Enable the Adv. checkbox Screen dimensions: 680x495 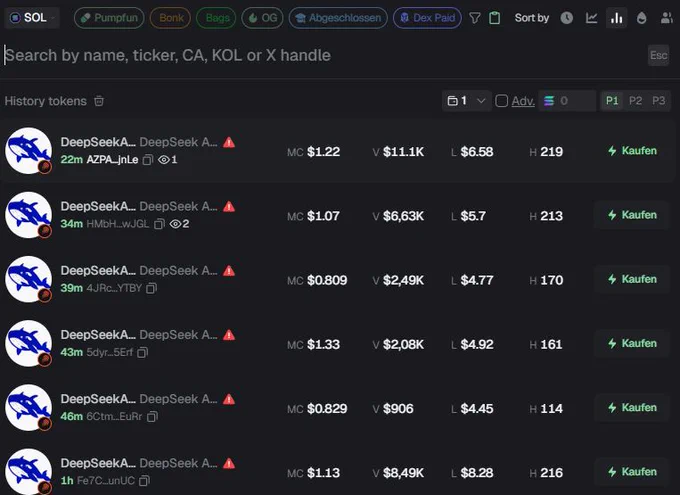[x=501, y=101]
